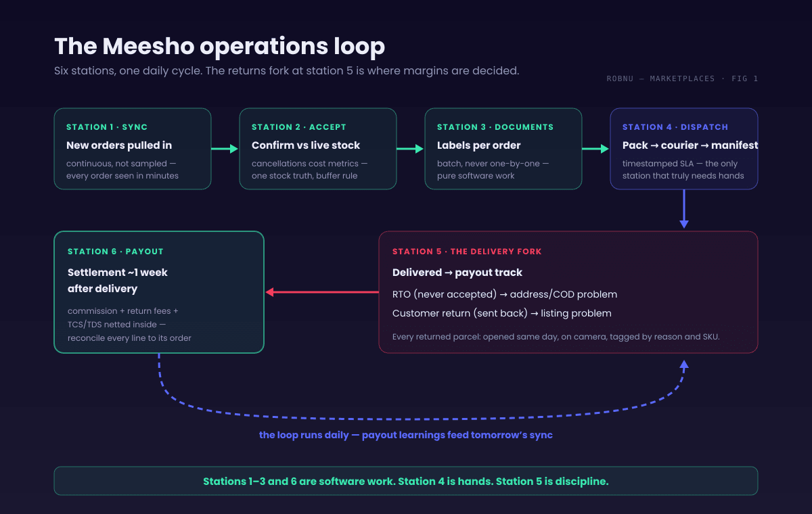Select 'Confirm vs live stock' heading
812x514 pixels.
click(306, 145)
